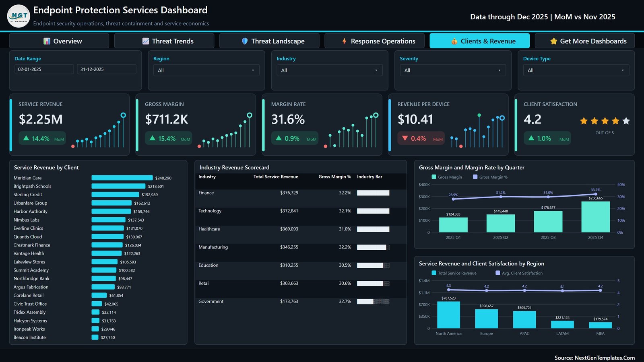Click the Threat Landscape shield icon
The height and width of the screenshot is (362, 644).
245,41
